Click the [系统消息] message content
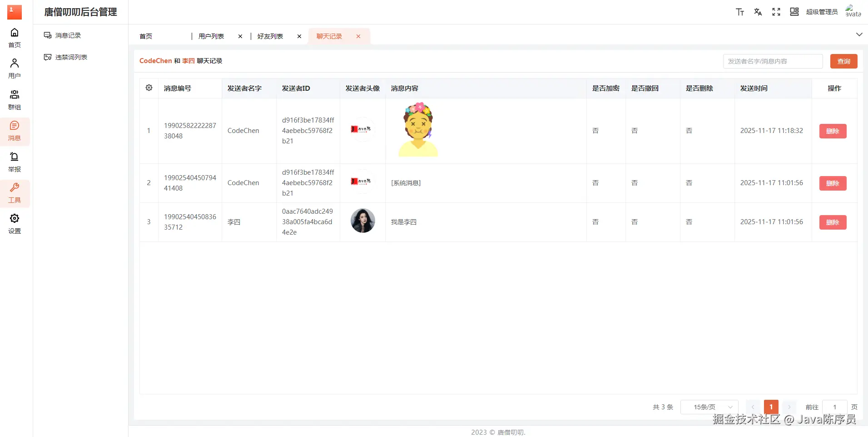This screenshot has height=437, width=868. [406, 183]
